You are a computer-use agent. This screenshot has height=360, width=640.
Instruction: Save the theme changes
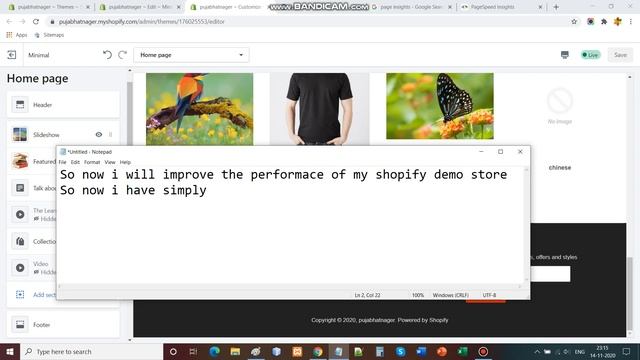coord(620,55)
